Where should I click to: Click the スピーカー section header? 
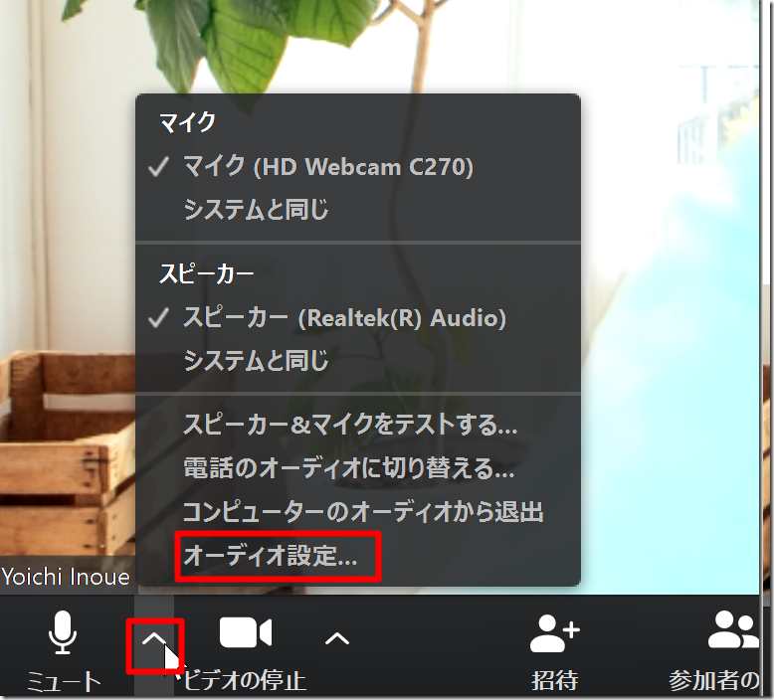(x=207, y=273)
